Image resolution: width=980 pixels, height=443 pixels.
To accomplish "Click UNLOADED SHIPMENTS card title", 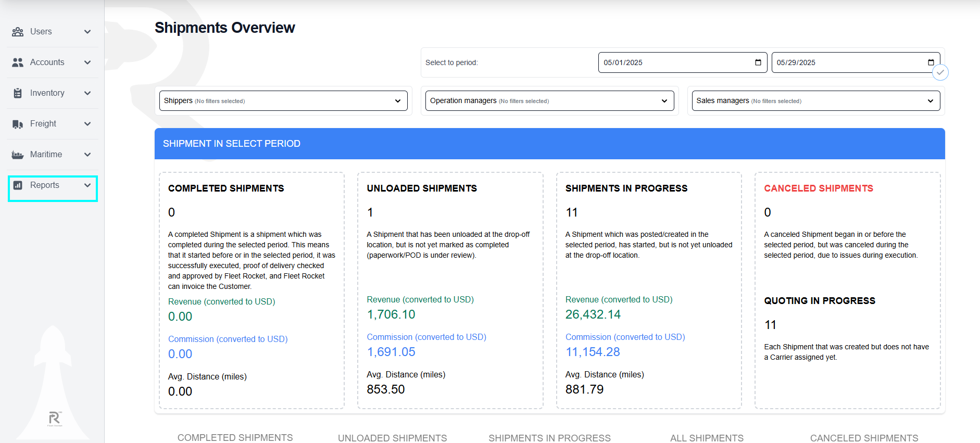I will point(422,188).
